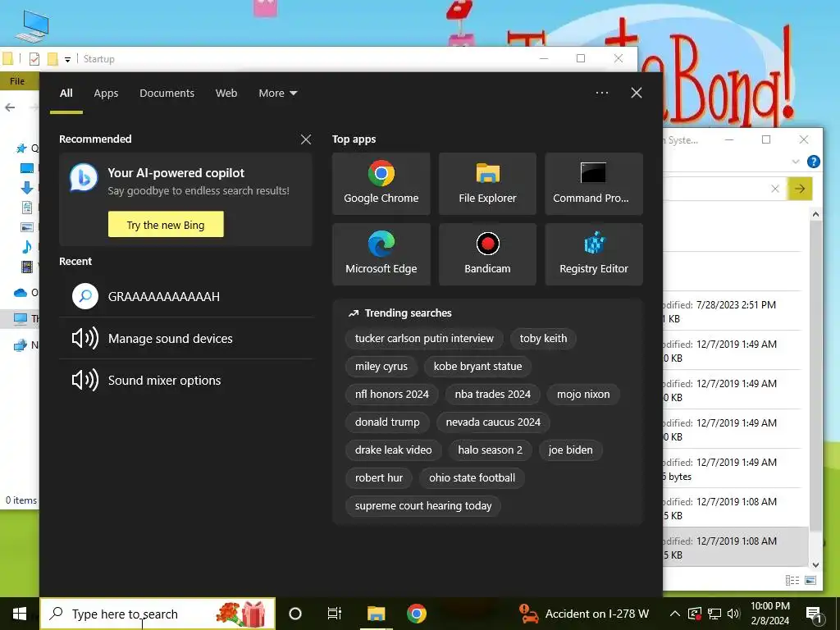Open Chrome from the taskbar
840x630 pixels.
click(x=416, y=614)
